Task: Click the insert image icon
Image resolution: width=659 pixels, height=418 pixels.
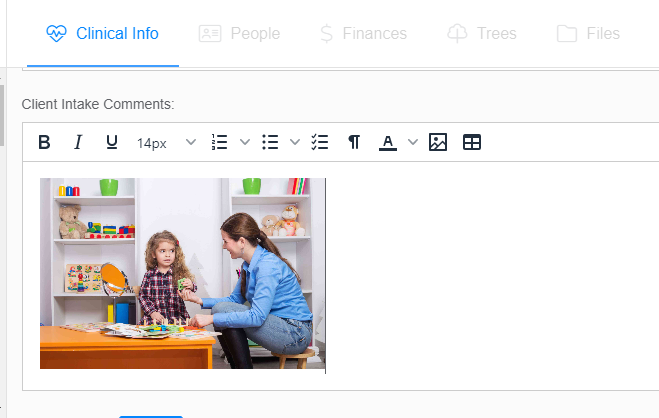Action: [x=438, y=142]
